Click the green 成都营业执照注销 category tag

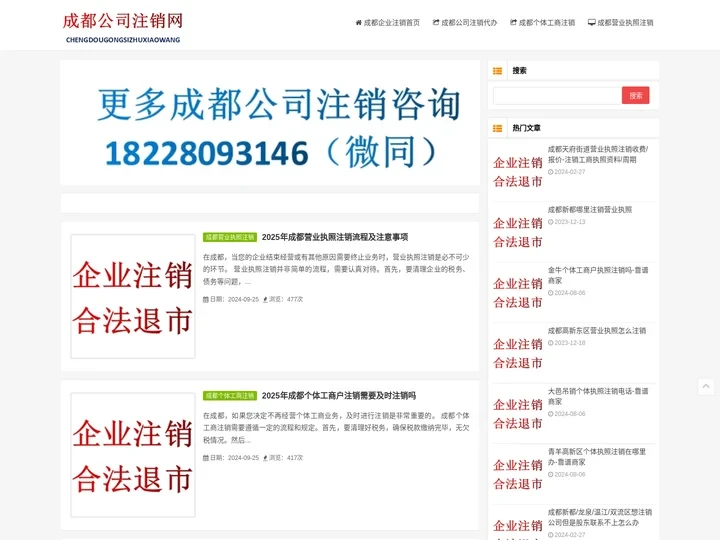[x=230, y=237]
